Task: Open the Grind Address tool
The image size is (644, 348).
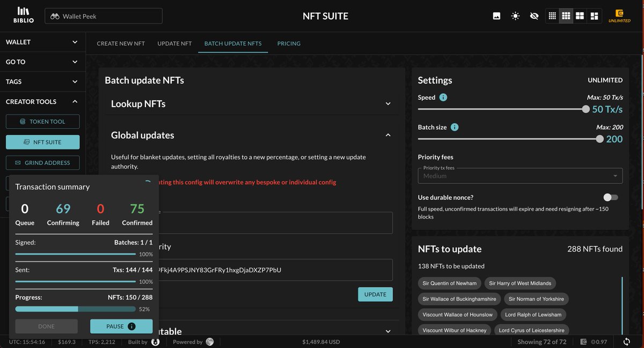Action: point(42,162)
